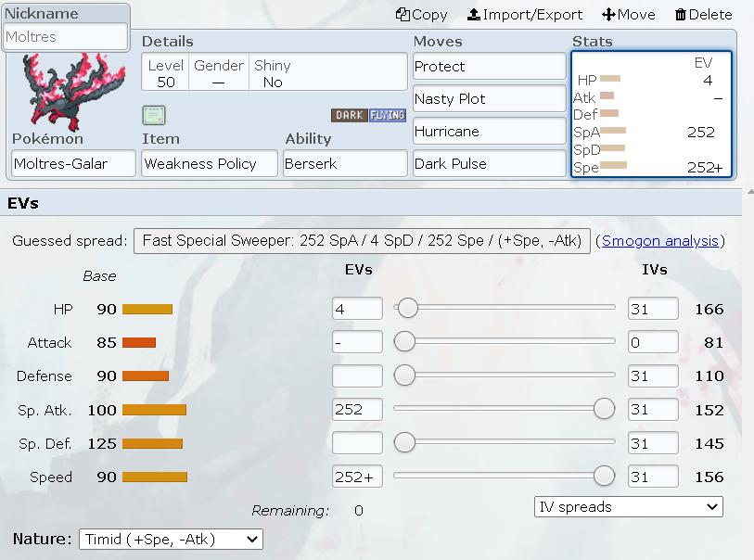Open the IV spreads dropdown
754x560 pixels.
pyautogui.click(x=629, y=506)
